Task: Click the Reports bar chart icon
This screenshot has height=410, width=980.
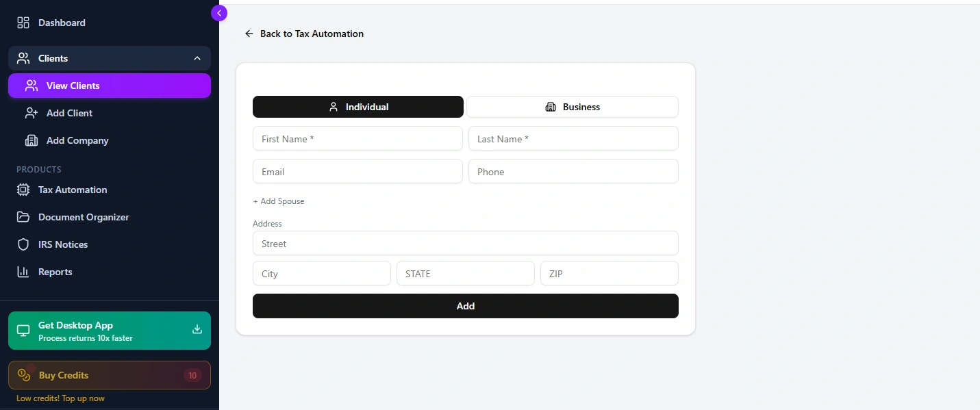Action: (x=23, y=272)
